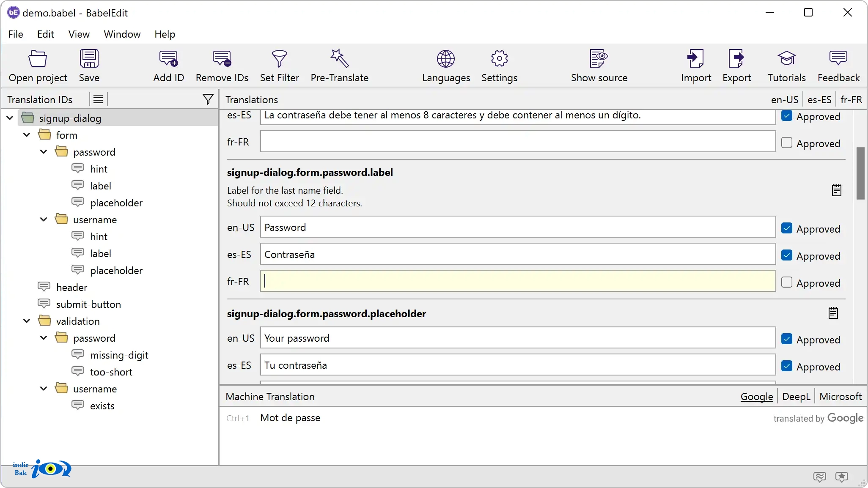Collapse password folder under validation
The width and height of the screenshot is (868, 488).
(x=44, y=338)
